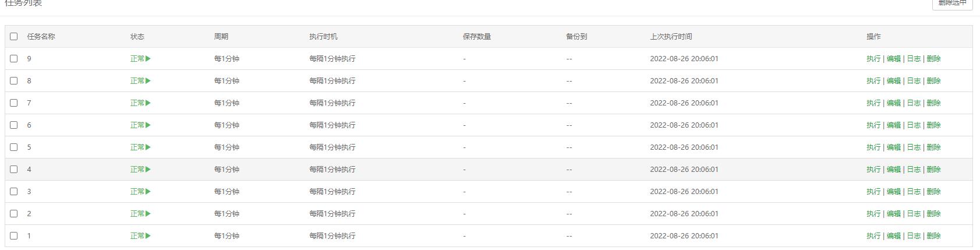Click 删除 link for task 6

(x=933, y=125)
